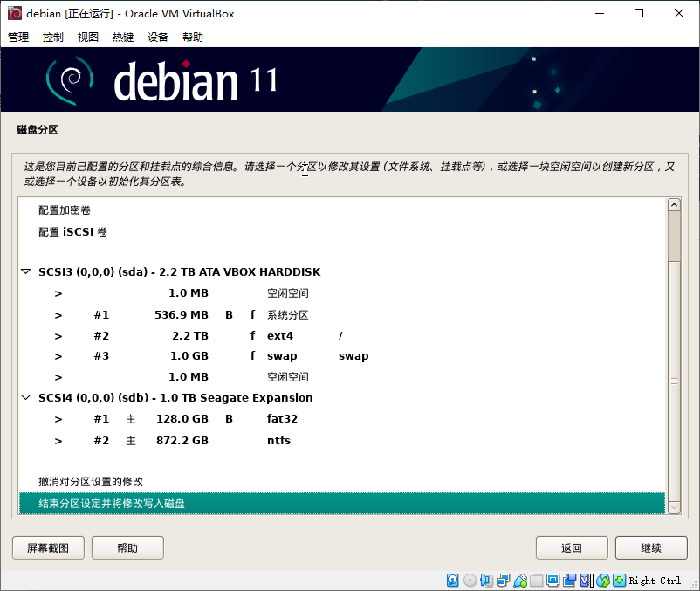Click the audio status icon
This screenshot has height=591, width=700.
pos(486,580)
